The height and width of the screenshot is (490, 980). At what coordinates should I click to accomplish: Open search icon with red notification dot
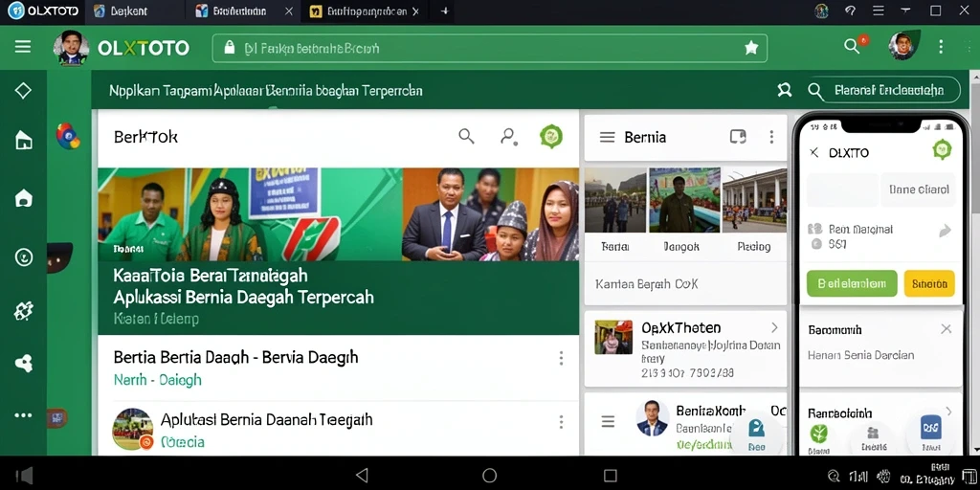pos(853,45)
